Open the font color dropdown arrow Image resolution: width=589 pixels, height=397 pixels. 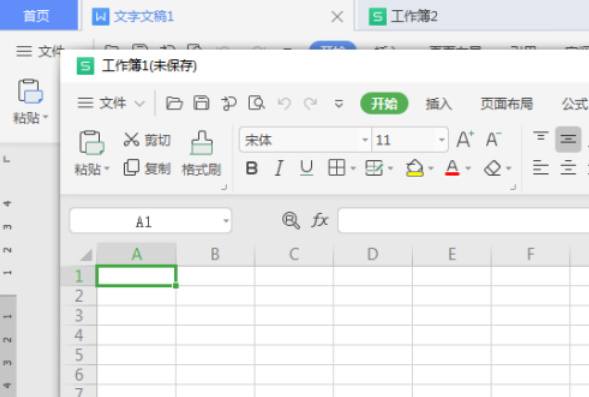tap(468, 168)
